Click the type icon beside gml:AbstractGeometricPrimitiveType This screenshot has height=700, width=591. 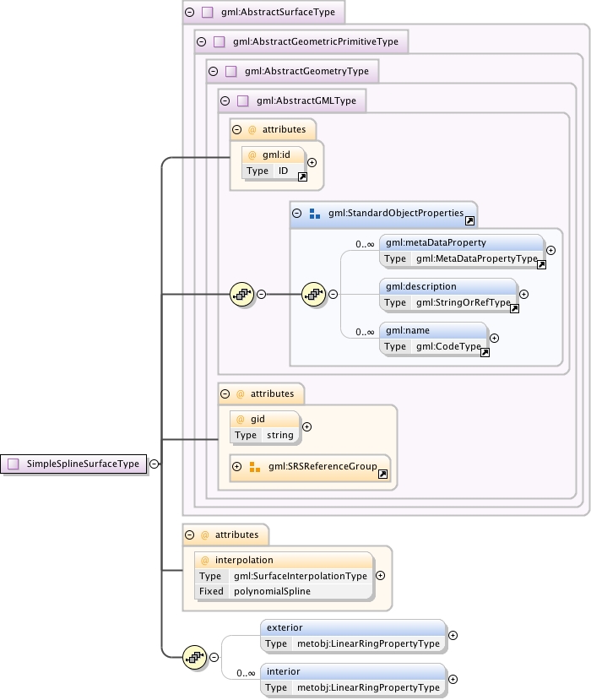point(220,41)
